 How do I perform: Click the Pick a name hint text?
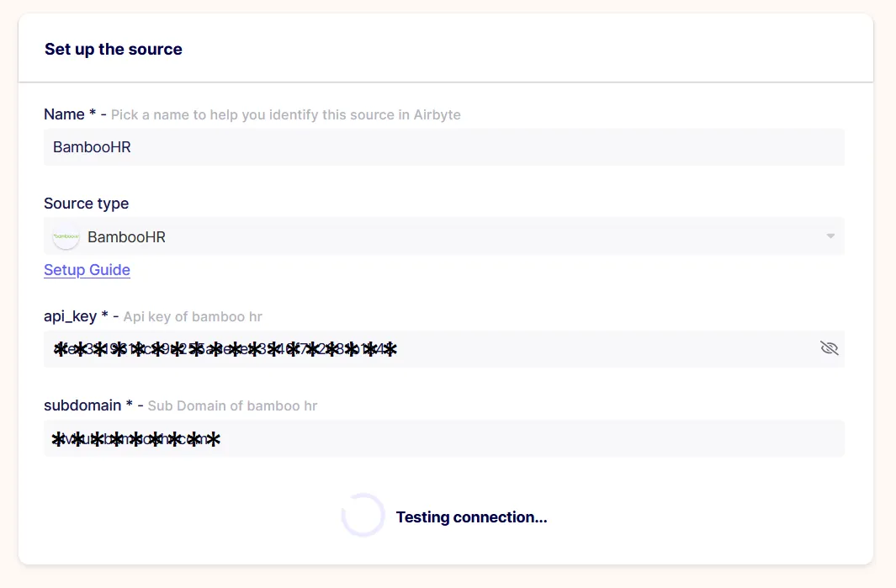click(x=286, y=115)
